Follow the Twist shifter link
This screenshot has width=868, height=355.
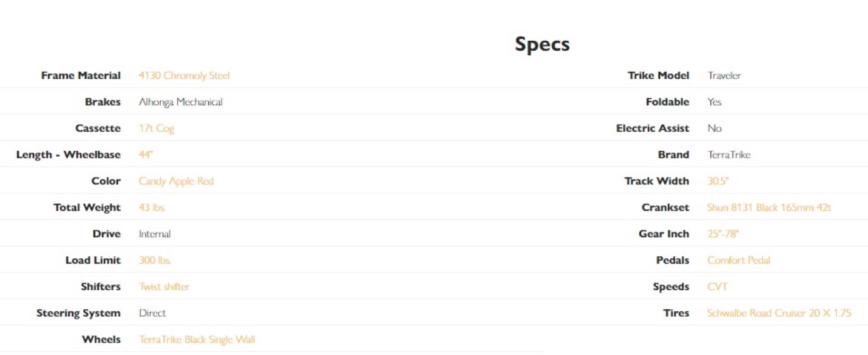(164, 287)
